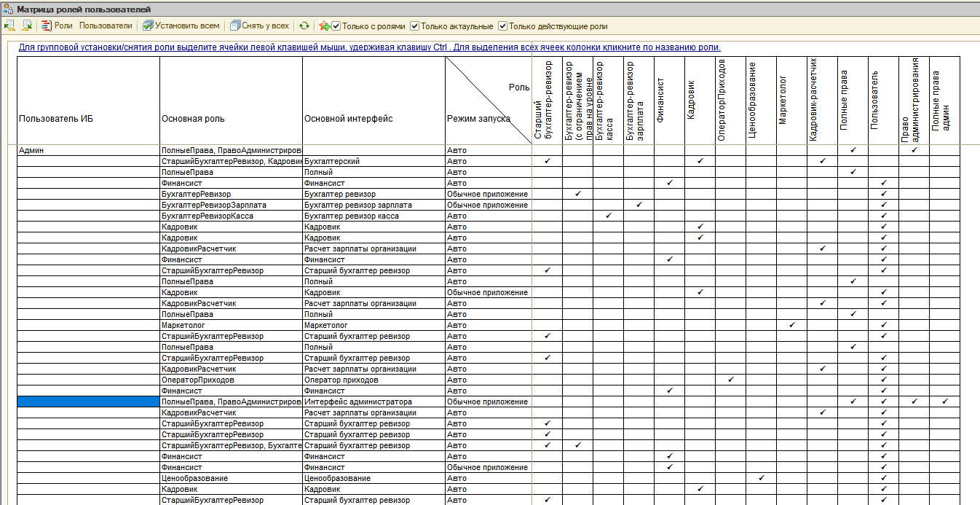The height and width of the screenshot is (505, 980).
Task: Select the Полные права column header
Action: [x=853, y=101]
